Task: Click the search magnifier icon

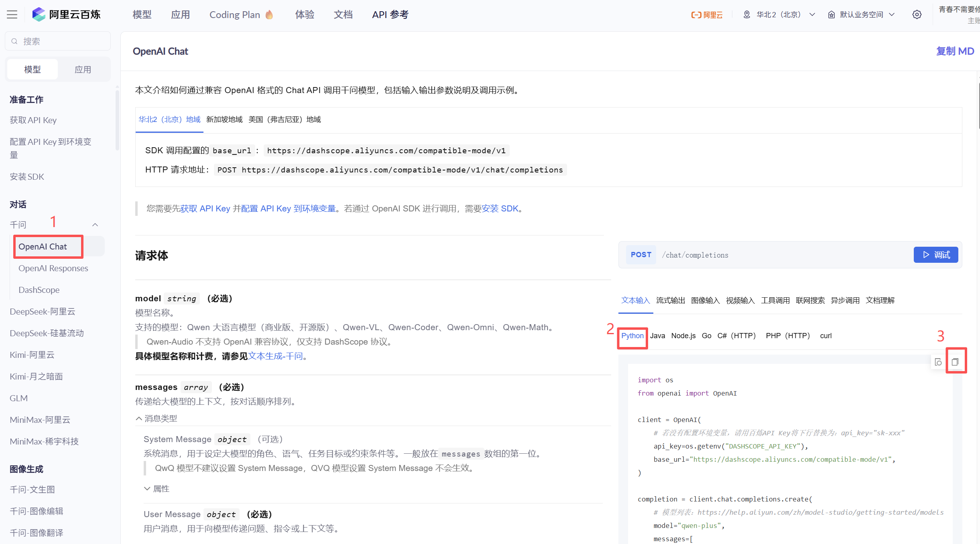Action: pos(14,41)
